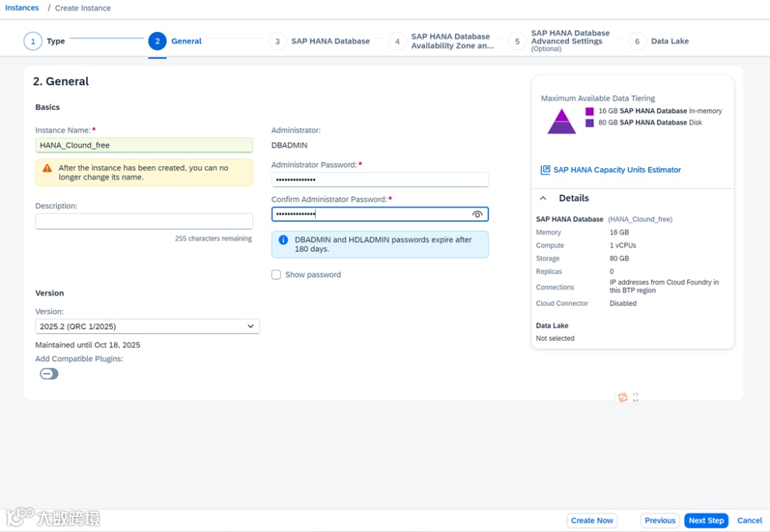Enable the Show password checkbox
The width and height of the screenshot is (770, 532).
[x=276, y=275]
